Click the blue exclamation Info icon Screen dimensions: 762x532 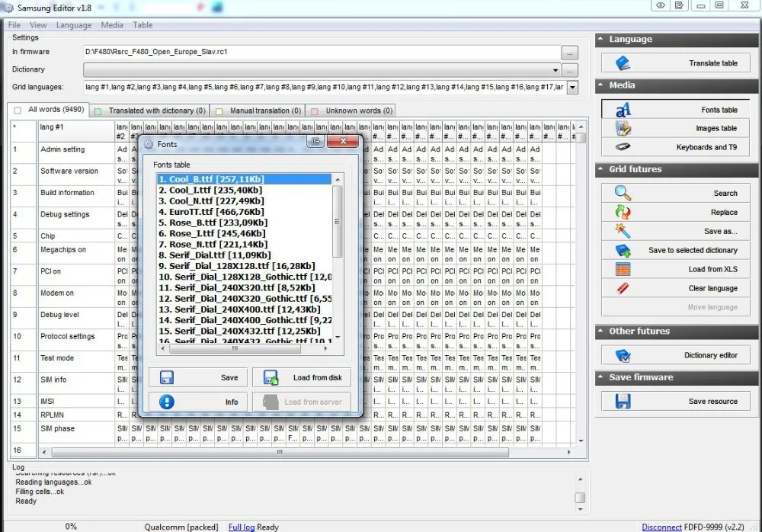pyautogui.click(x=167, y=402)
